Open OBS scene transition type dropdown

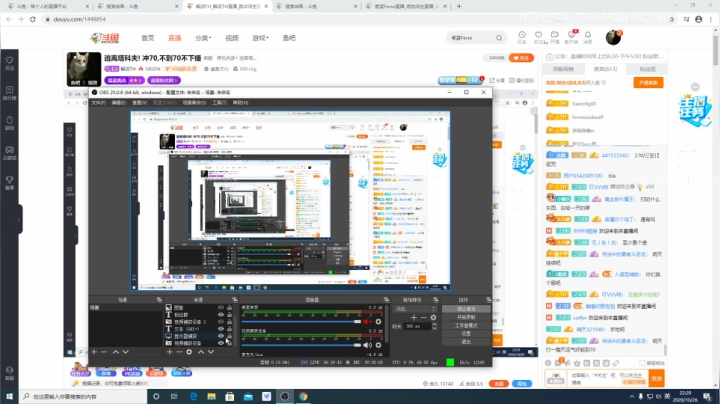click(414, 309)
